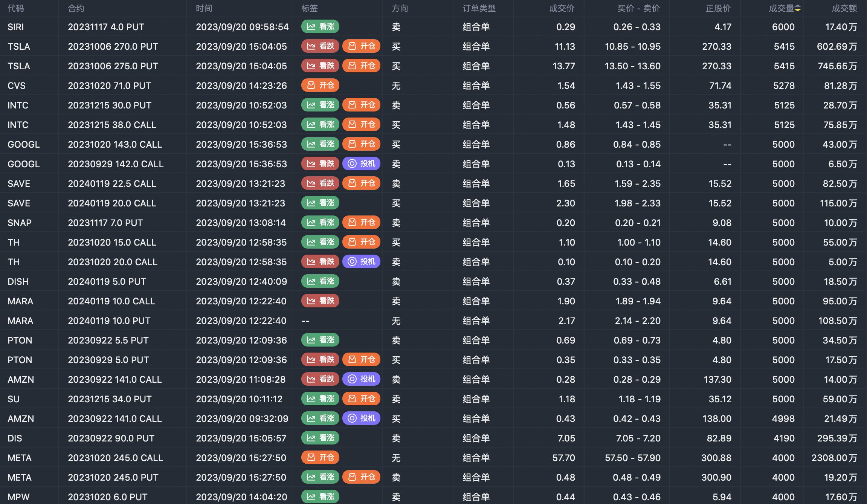Click the 订单类型 column header
Image resolution: width=867 pixels, height=504 pixels.
click(479, 8)
